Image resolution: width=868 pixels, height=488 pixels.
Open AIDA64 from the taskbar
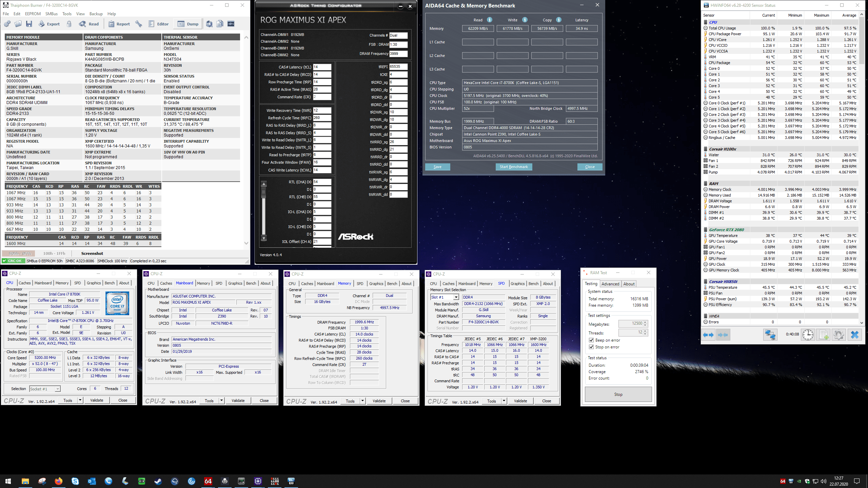(208, 481)
